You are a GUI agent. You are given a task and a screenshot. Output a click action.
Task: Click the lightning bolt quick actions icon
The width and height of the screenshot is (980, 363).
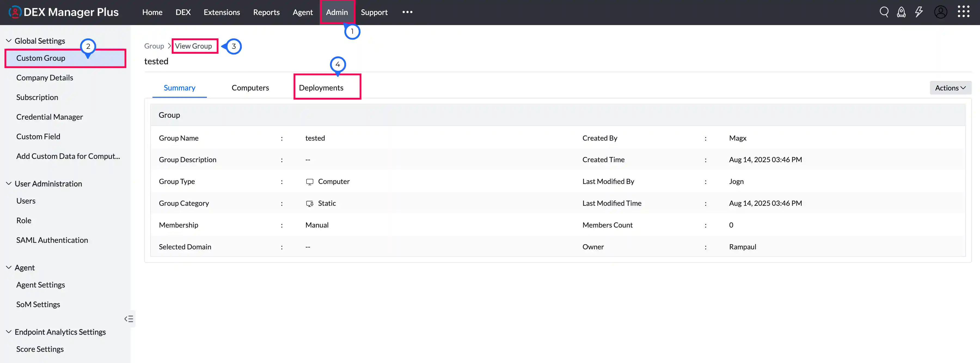pos(919,12)
